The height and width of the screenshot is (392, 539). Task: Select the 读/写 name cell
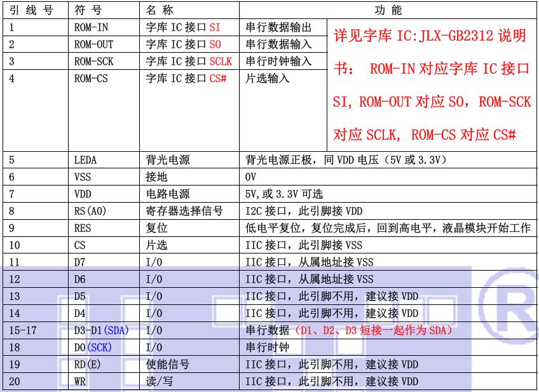tap(159, 381)
